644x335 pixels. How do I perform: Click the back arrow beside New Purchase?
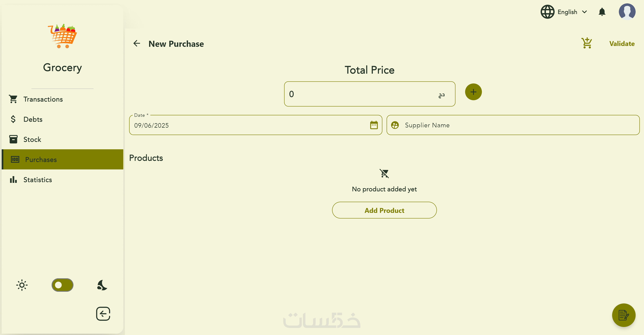pos(137,43)
